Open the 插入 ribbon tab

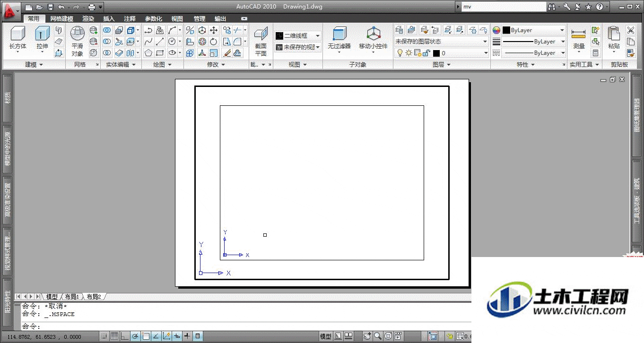pos(109,19)
